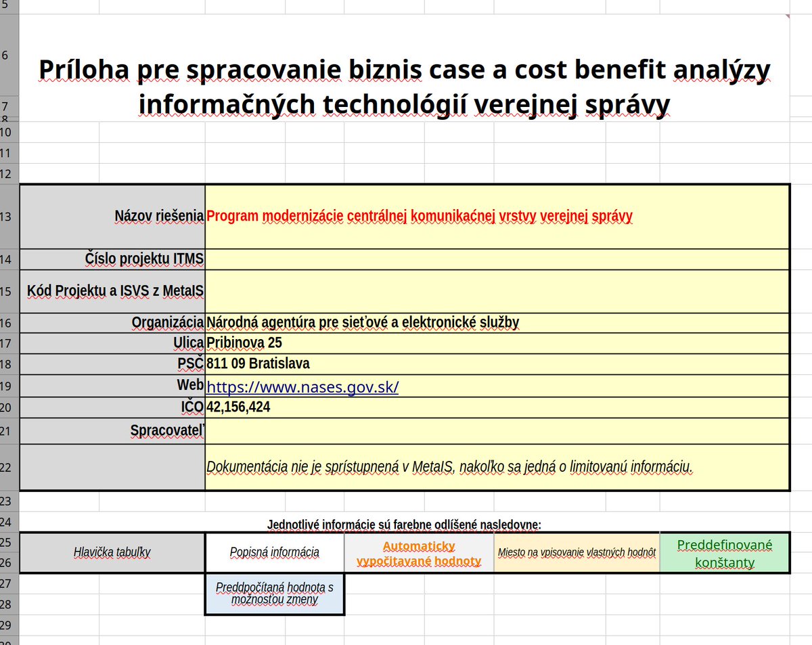The height and width of the screenshot is (645, 812).
Task: Select row header 28
Action: (x=9, y=604)
